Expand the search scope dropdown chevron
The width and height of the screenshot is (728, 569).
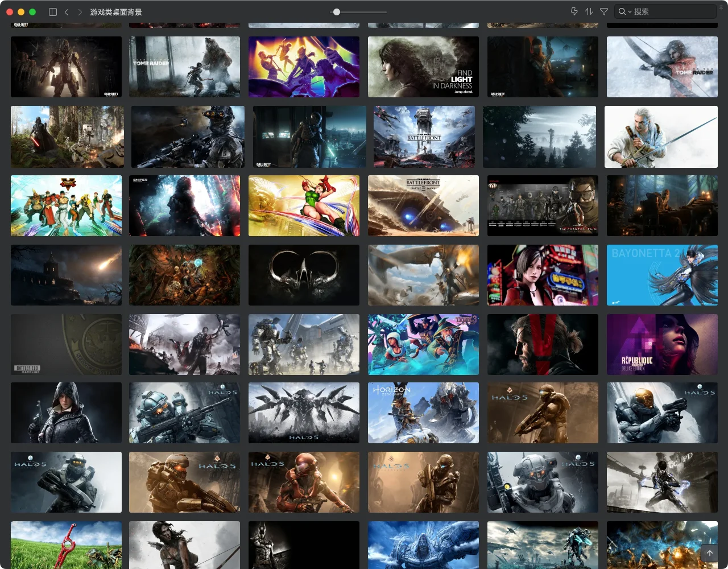tap(630, 12)
